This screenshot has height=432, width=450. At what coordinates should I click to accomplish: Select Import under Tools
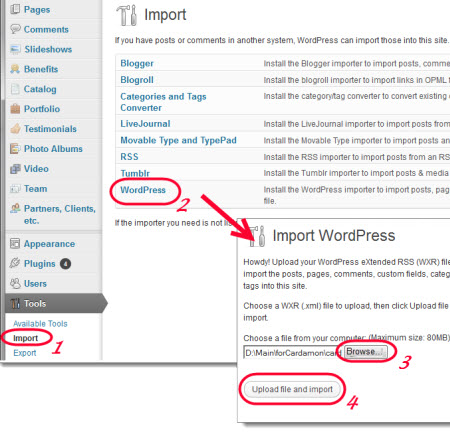click(x=26, y=338)
